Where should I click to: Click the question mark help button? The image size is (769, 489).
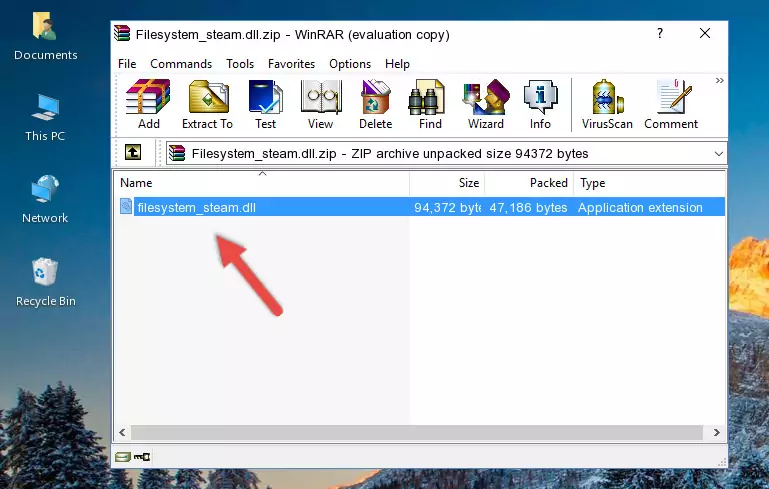660,33
